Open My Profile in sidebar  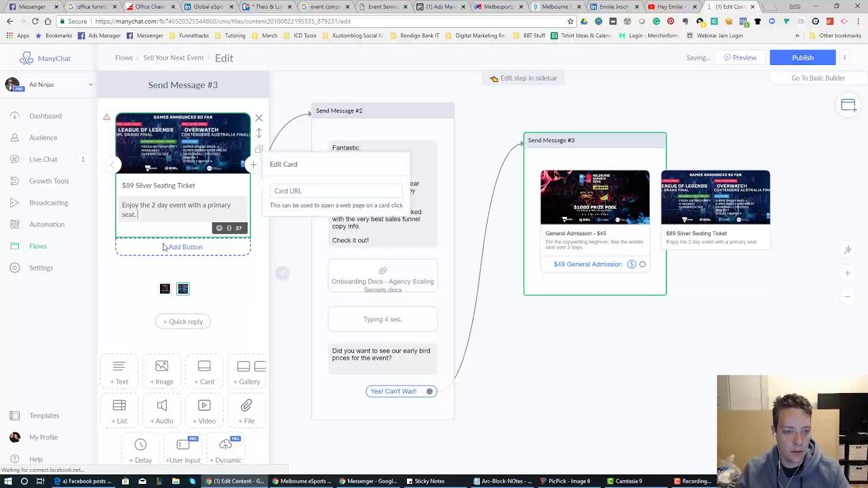point(43,437)
